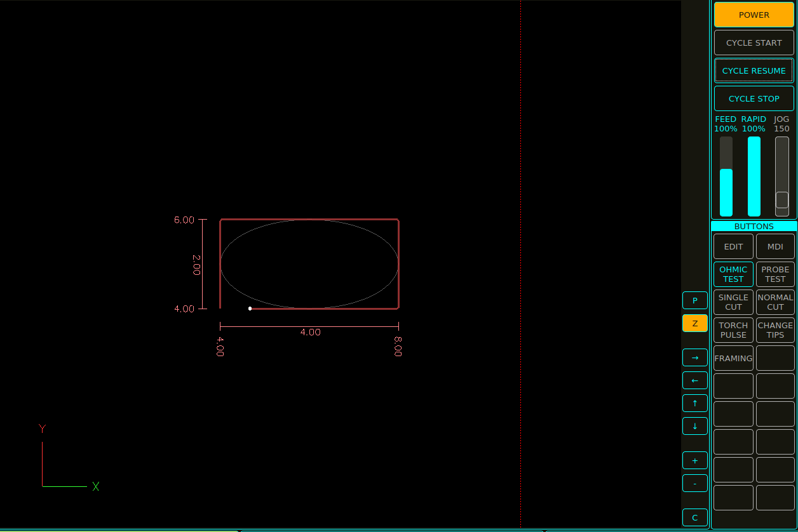Stop the program with CYCLE STOP
Viewport: 798px width, 532px height.
click(x=754, y=98)
